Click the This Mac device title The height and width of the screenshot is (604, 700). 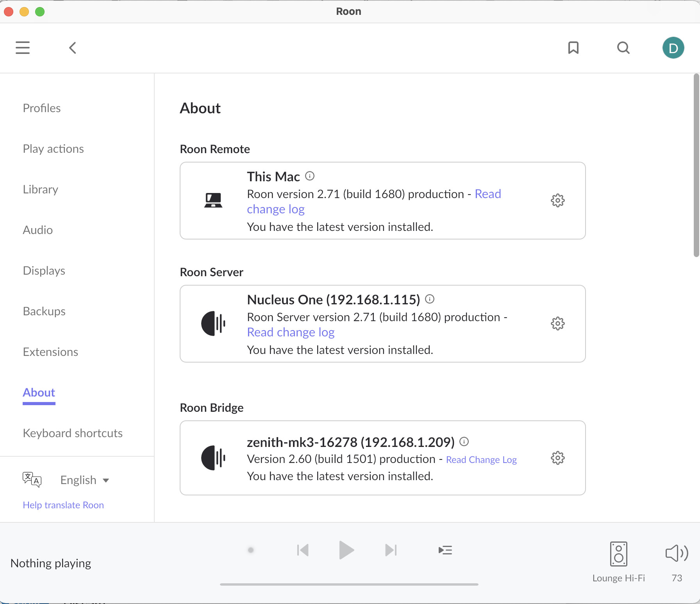[273, 177]
